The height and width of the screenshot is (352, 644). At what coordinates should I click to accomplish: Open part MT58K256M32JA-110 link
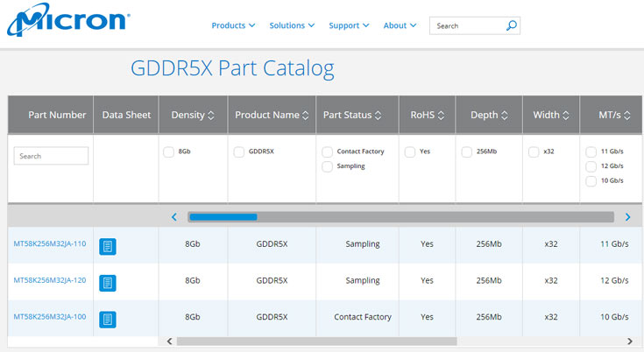point(50,243)
